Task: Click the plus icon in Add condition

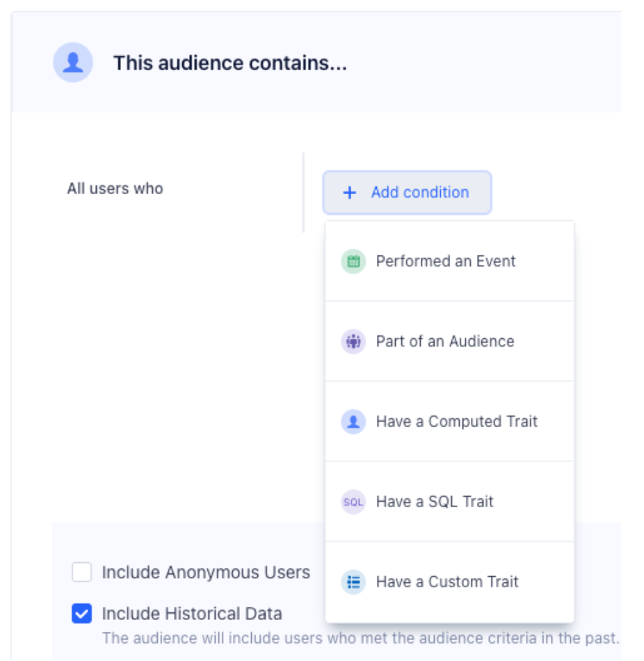Action: 349,193
